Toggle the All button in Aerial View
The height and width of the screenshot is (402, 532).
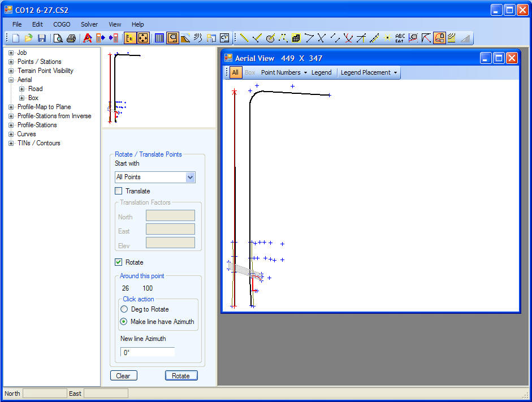pos(235,72)
